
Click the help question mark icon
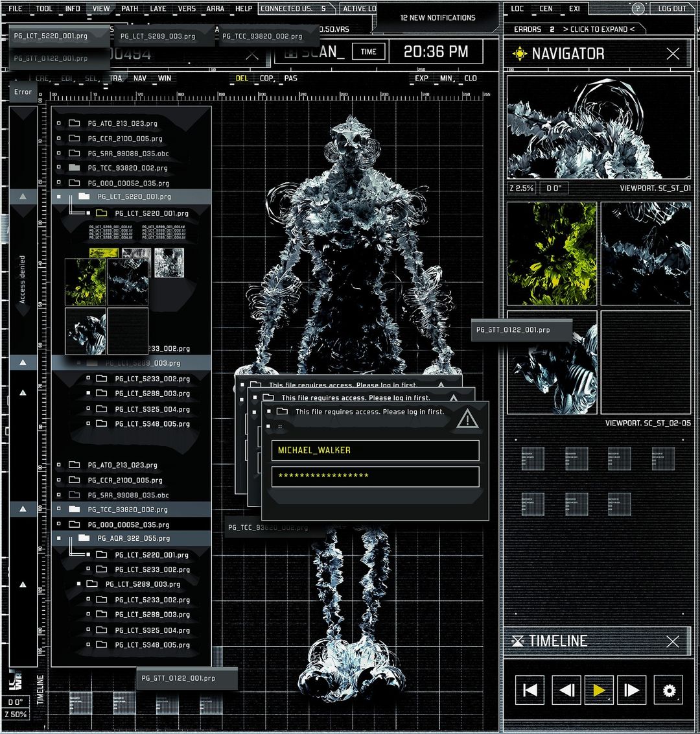click(638, 8)
